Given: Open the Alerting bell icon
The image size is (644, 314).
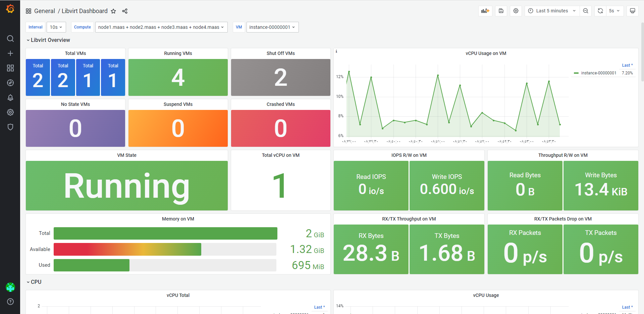Looking at the screenshot, I should (x=10, y=98).
